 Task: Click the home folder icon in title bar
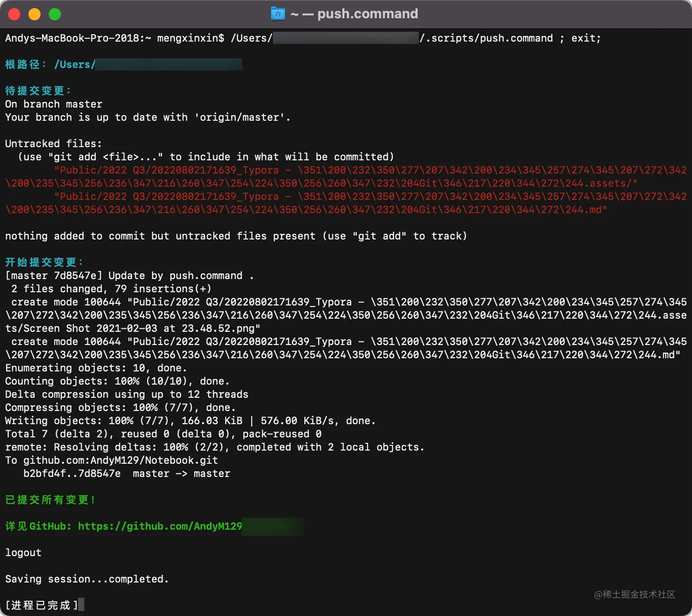coord(278,14)
